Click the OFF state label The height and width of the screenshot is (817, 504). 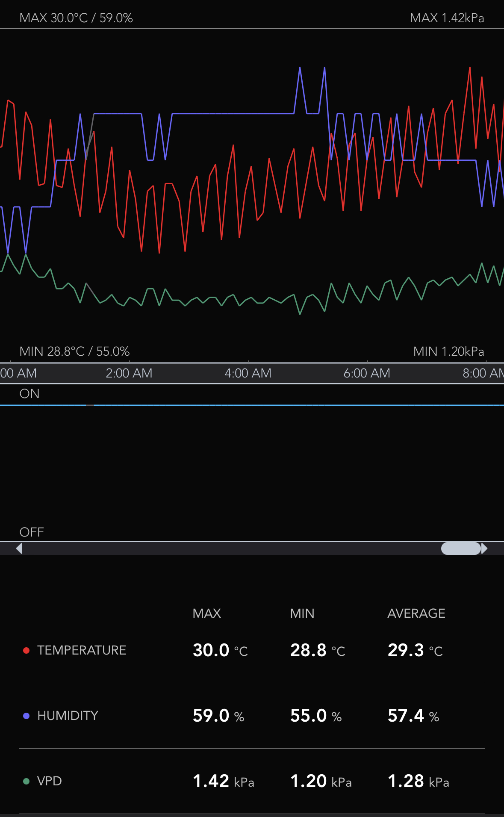[32, 532]
